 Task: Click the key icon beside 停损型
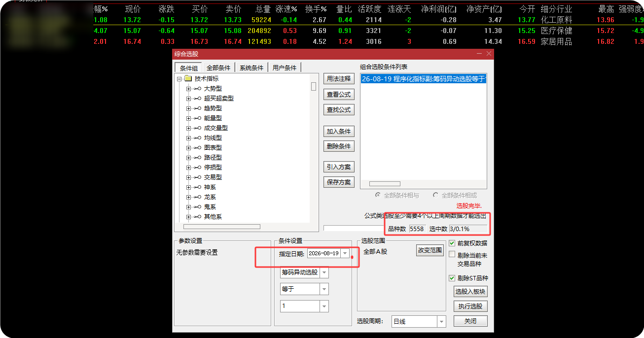[197, 168]
